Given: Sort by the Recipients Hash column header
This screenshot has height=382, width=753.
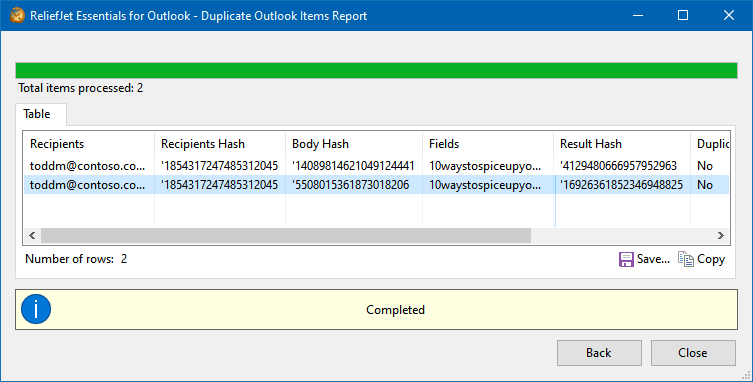Looking at the screenshot, I should 220,144.
